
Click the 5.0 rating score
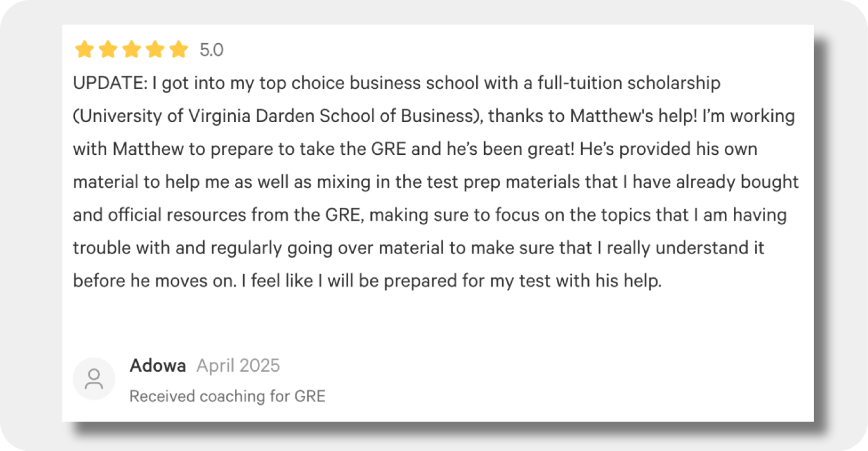pyautogui.click(x=212, y=50)
